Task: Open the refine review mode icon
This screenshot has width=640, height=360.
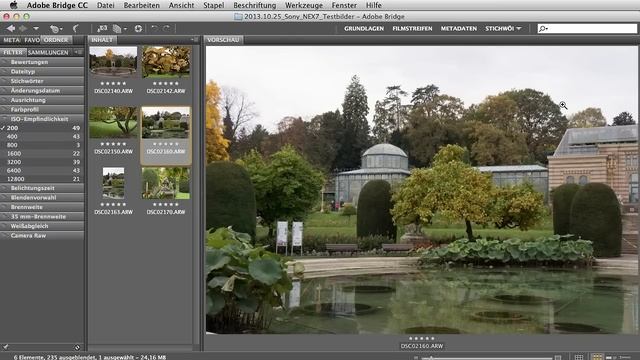Action: [x=119, y=29]
